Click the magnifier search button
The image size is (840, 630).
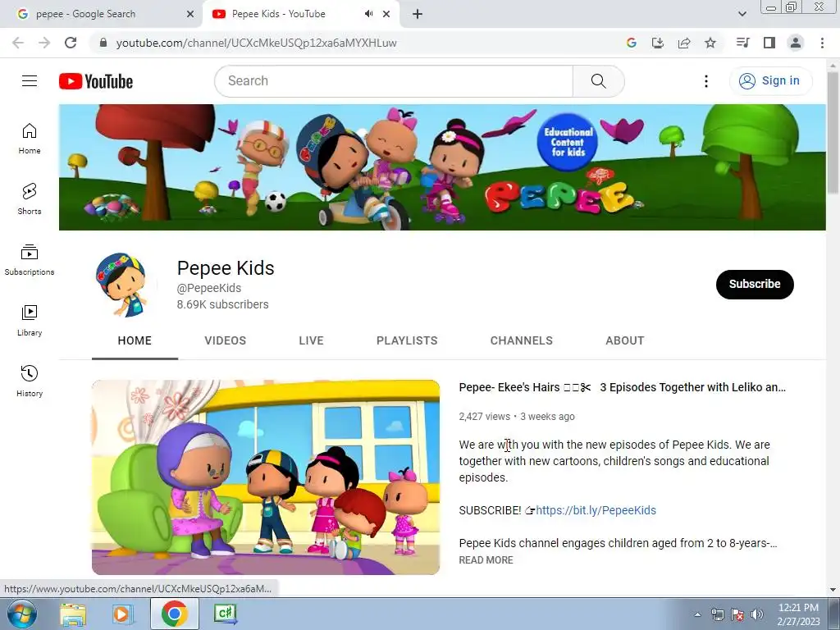pos(598,81)
